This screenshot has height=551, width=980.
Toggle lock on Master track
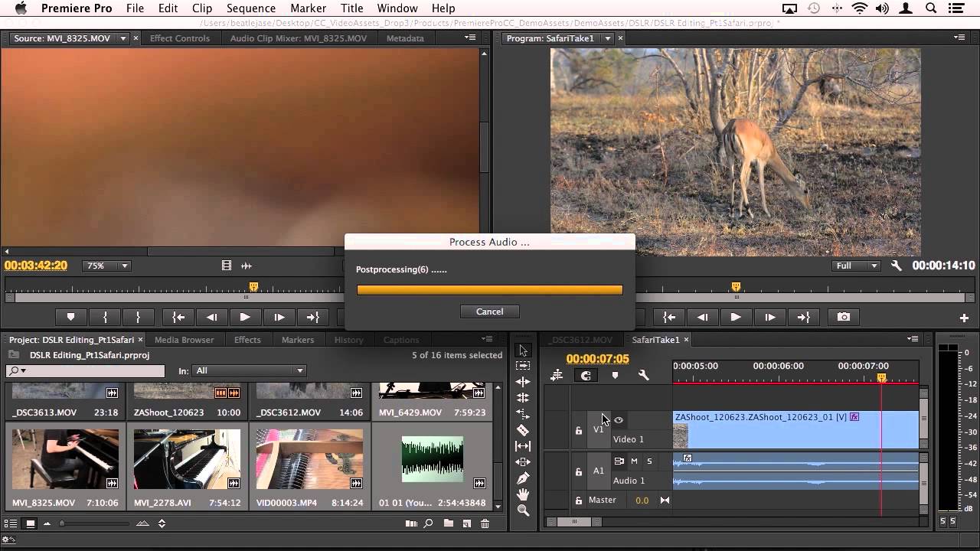(x=579, y=500)
